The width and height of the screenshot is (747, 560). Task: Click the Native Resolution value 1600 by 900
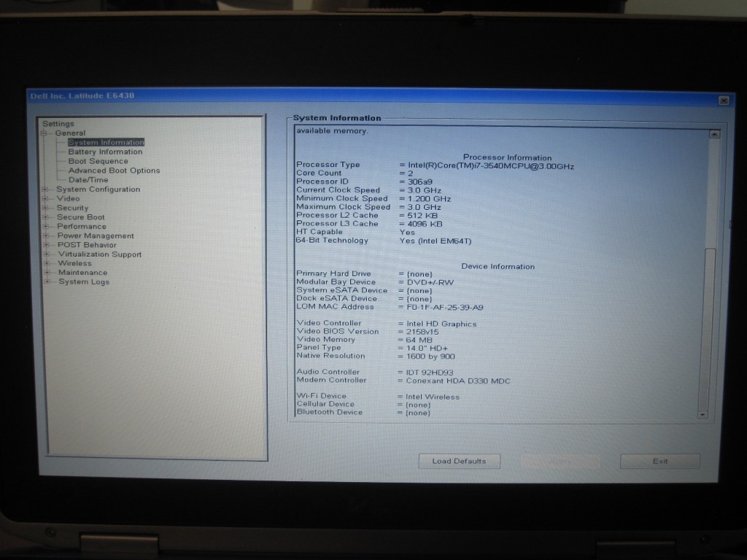(430, 357)
